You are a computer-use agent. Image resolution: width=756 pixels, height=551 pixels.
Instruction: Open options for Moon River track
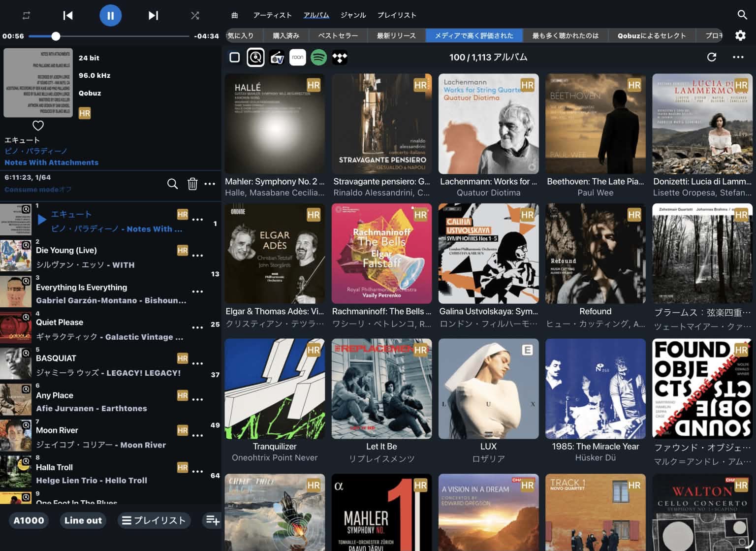tap(197, 435)
